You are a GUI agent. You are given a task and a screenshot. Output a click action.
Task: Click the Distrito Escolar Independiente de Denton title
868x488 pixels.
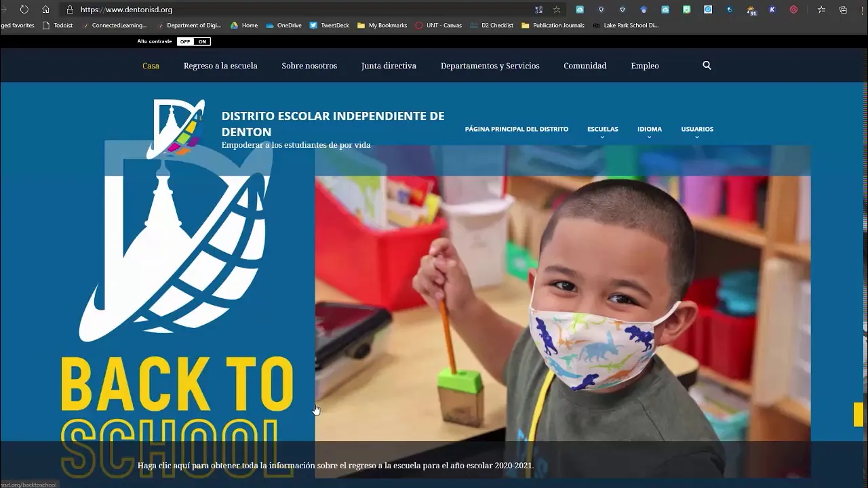(333, 124)
